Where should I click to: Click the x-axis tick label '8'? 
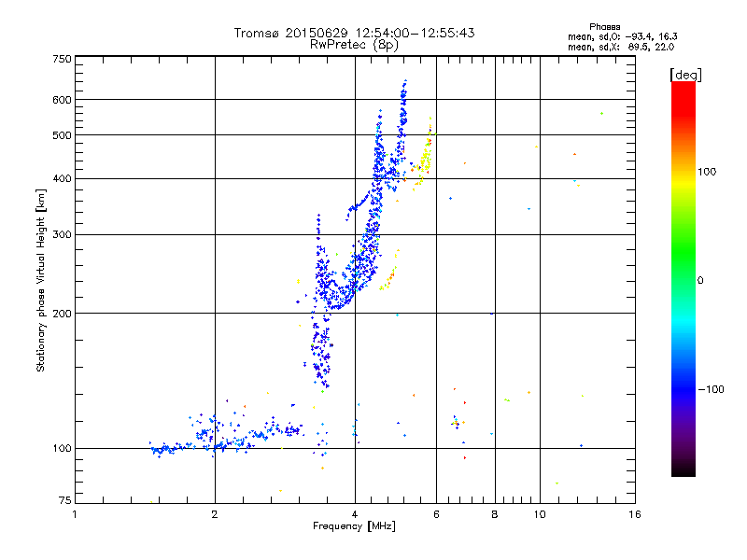pyautogui.click(x=495, y=514)
